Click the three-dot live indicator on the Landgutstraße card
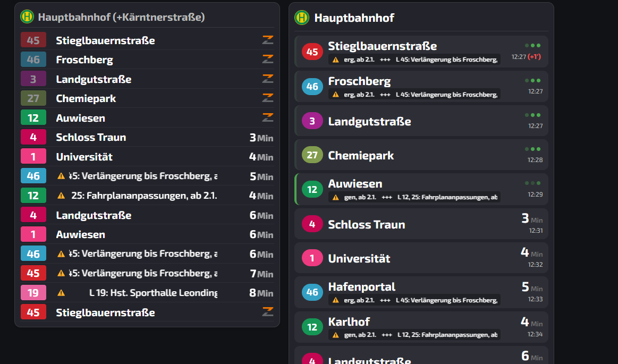 point(532,115)
